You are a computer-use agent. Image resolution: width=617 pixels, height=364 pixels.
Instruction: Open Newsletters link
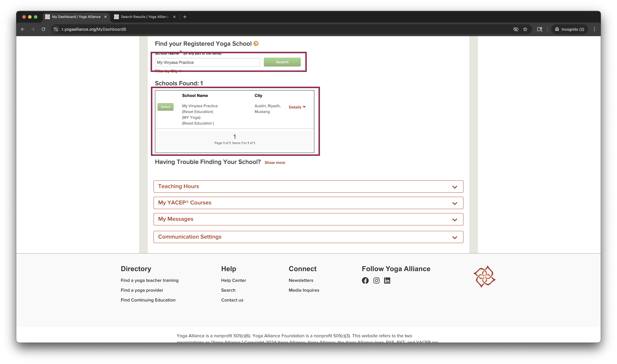coord(301,280)
